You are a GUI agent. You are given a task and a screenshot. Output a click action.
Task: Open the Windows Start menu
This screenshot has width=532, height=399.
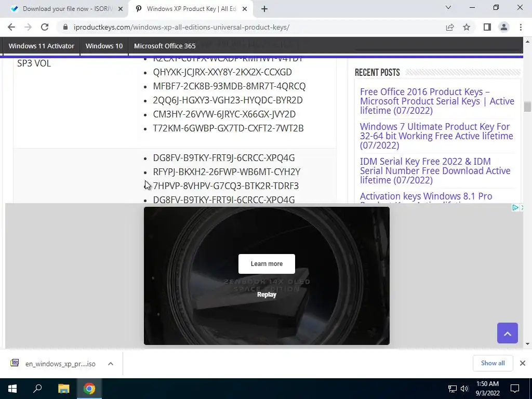[x=12, y=389]
